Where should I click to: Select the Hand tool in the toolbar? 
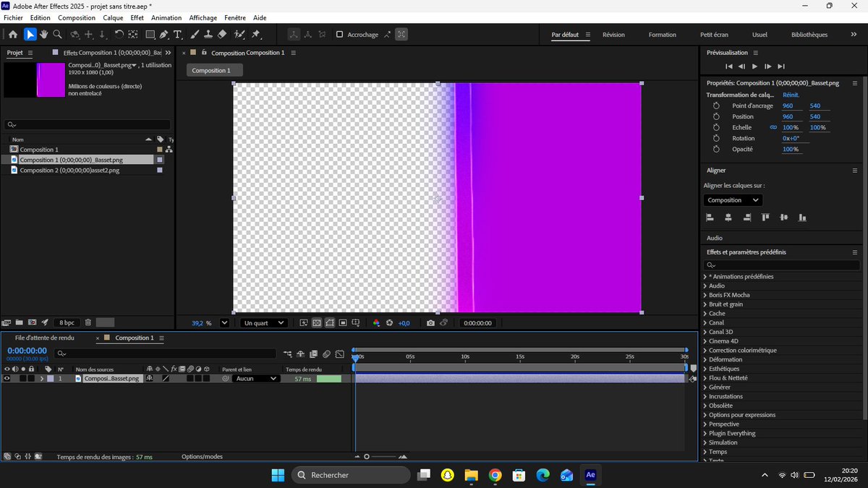[x=43, y=34]
